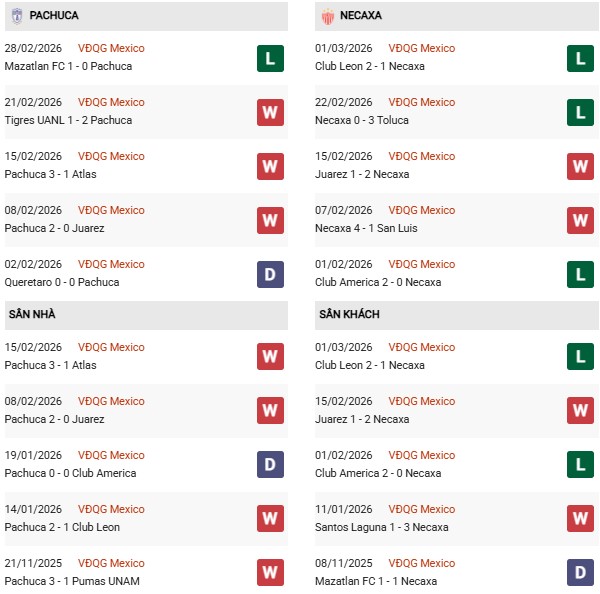Click the L badge for Mazatlan FC 1 - 0 Pachuca
Viewport: 600px width, 594px height.
pyautogui.click(x=270, y=58)
